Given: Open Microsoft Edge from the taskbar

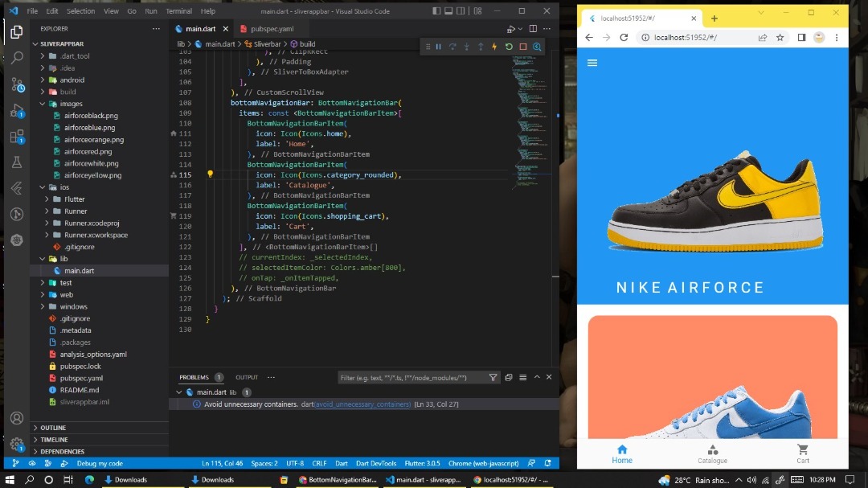Looking at the screenshot, I should [89, 480].
